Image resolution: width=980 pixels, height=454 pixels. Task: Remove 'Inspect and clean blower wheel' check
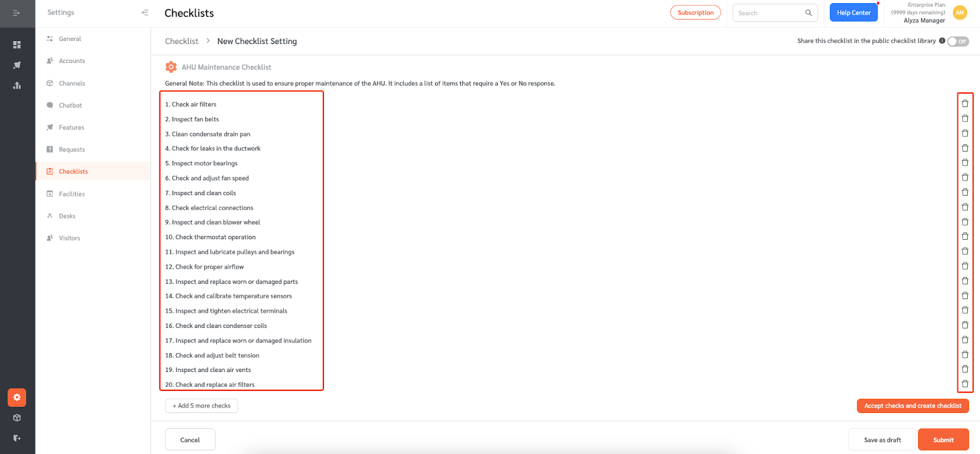[965, 221]
